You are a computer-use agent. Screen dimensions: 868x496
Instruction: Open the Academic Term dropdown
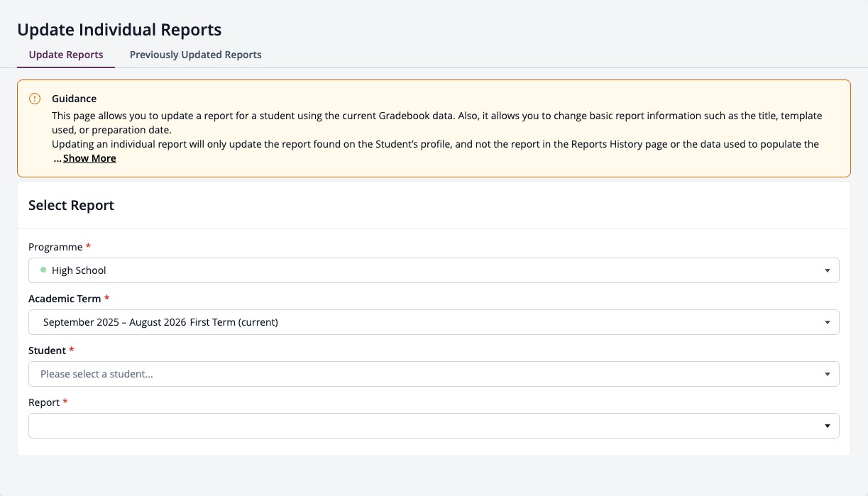(434, 322)
